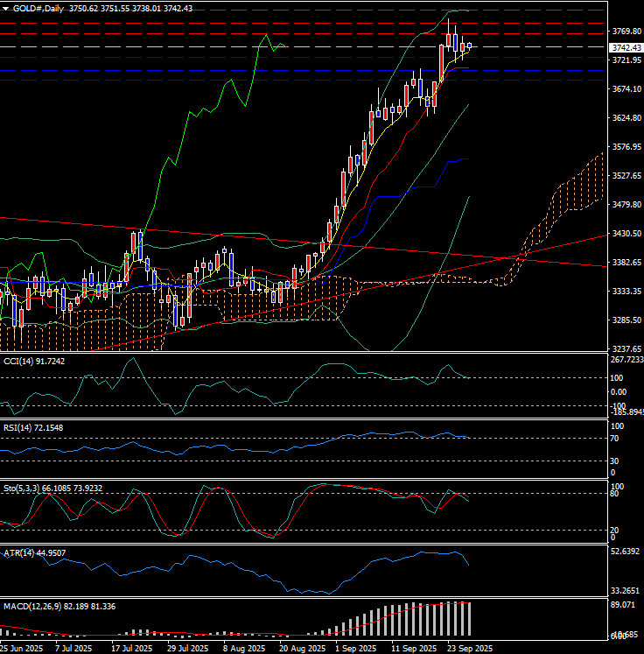644x654 pixels.
Task: Click the 17 Jul 2025 date label
Action: point(132,649)
